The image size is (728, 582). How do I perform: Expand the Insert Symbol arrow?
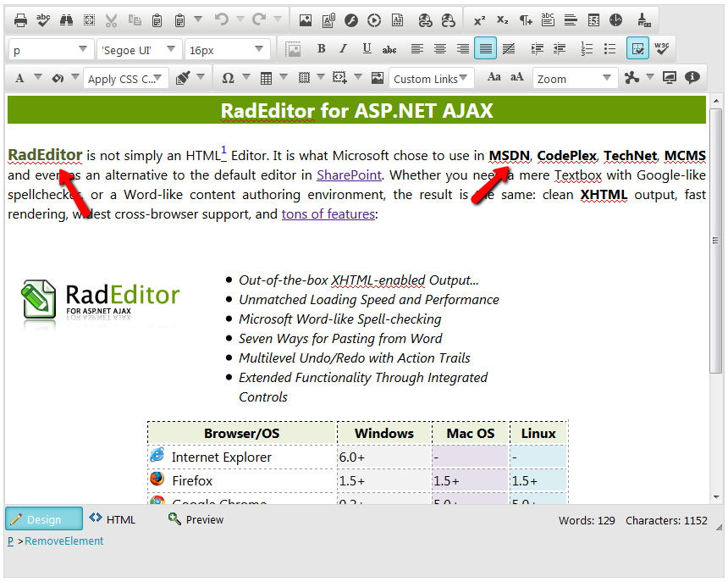[x=246, y=76]
